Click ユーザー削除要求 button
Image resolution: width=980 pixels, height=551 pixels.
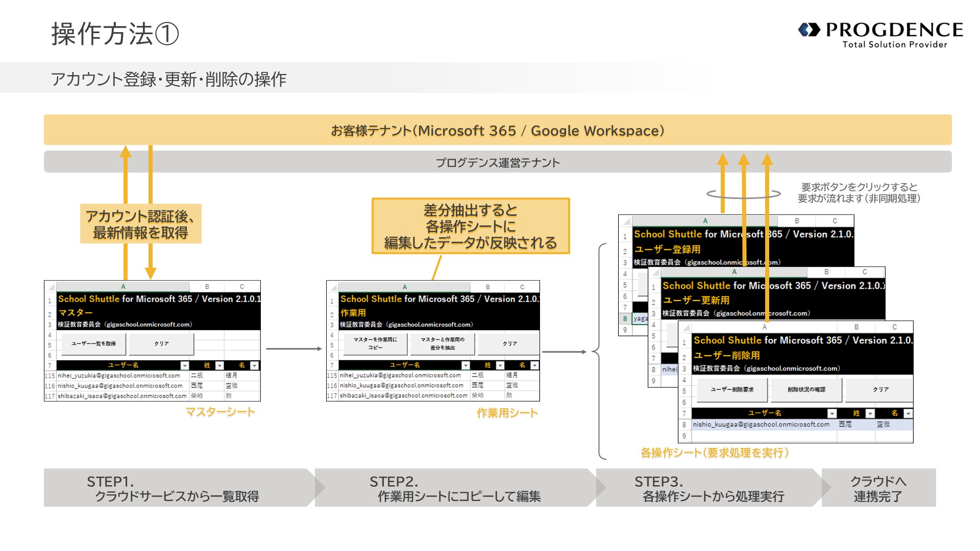tap(732, 390)
